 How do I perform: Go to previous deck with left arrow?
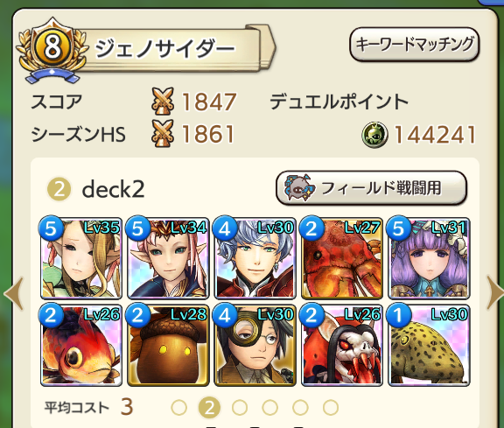[x=14, y=293]
